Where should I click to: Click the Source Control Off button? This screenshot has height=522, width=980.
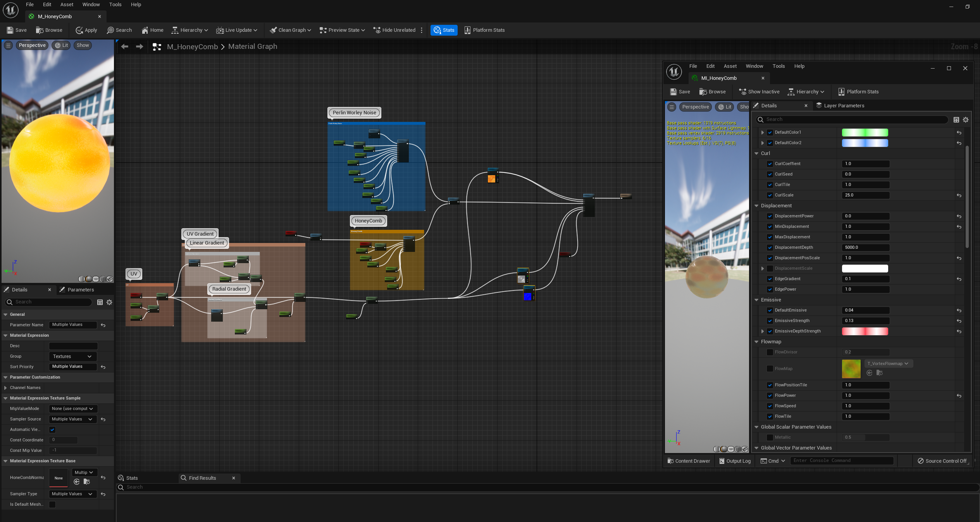[943, 461]
